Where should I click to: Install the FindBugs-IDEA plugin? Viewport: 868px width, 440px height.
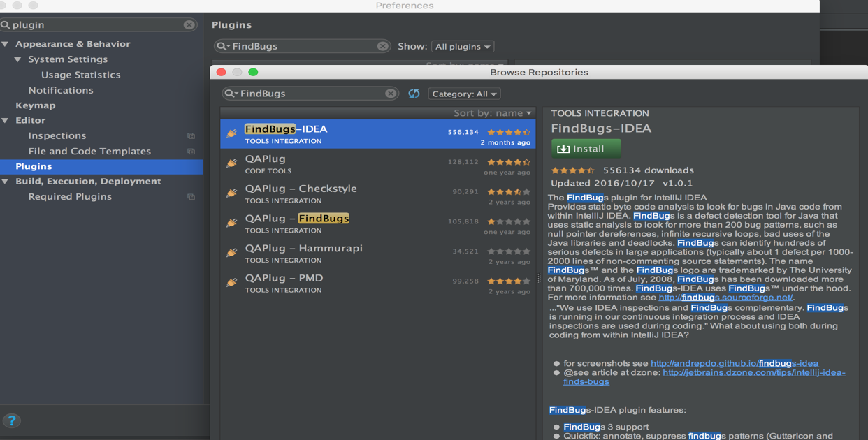tap(586, 149)
